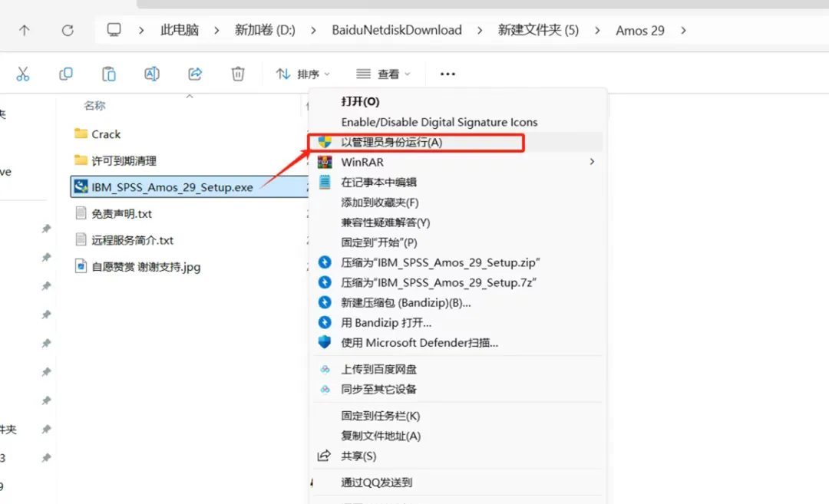Expand chevron after 此电脑 in breadcrumb
Image resolution: width=829 pixels, height=504 pixels.
point(216,31)
